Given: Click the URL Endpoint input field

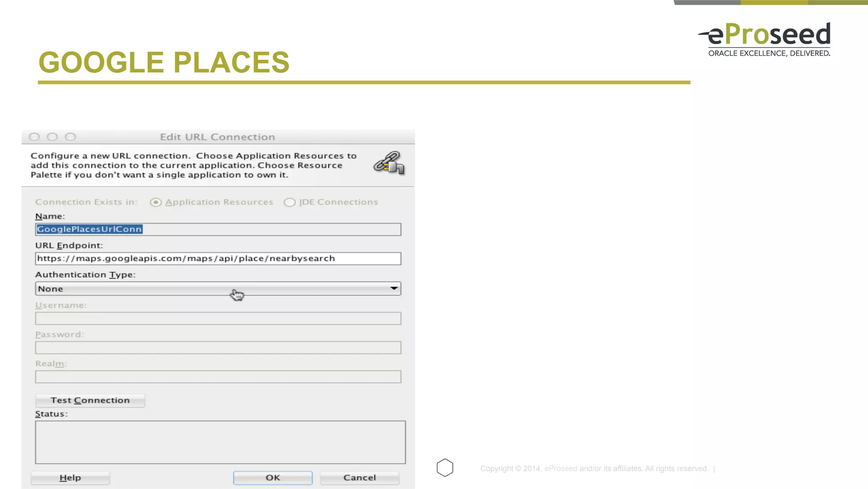Looking at the screenshot, I should pyautogui.click(x=218, y=259).
